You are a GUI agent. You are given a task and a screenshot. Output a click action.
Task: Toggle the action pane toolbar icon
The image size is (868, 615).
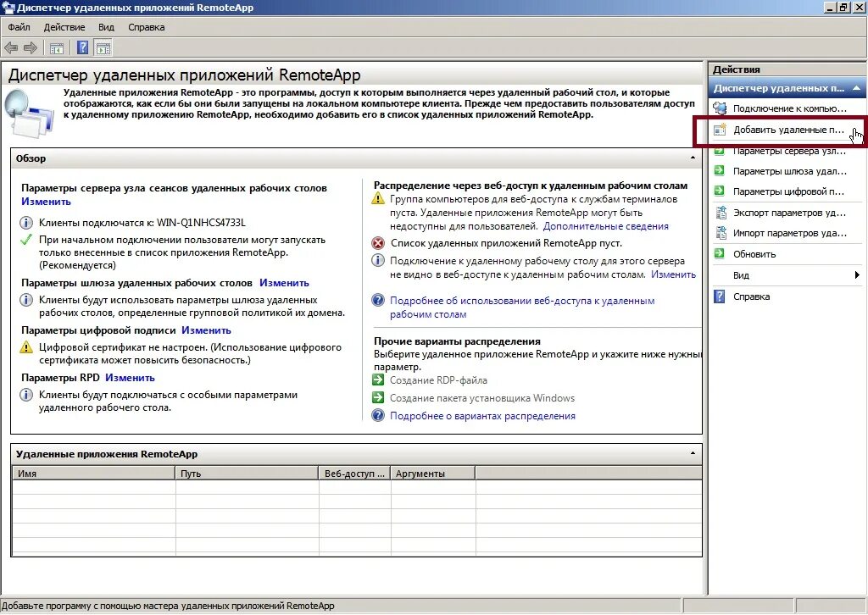coord(103,48)
